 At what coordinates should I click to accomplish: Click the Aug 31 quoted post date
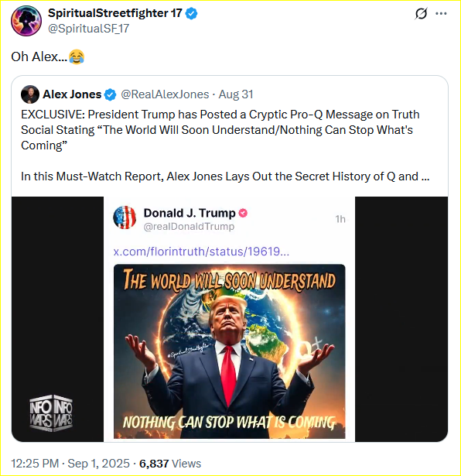(x=236, y=94)
